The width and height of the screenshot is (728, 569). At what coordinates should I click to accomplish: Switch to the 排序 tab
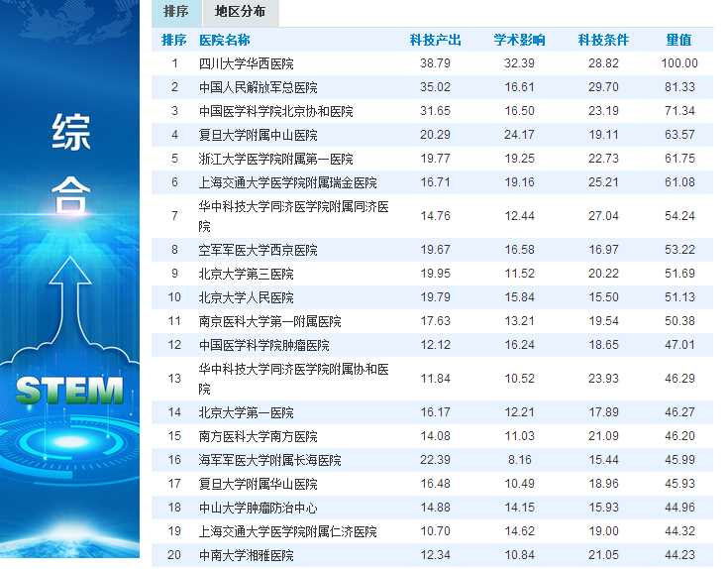click(x=176, y=12)
